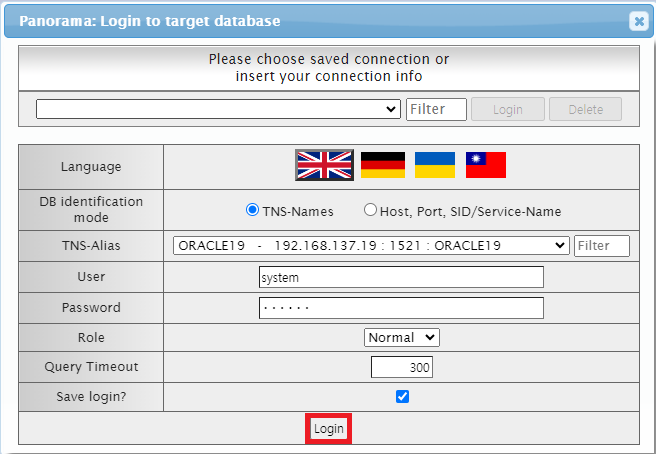
Task: Select TNS-Names identification mode
Action: coord(252,210)
